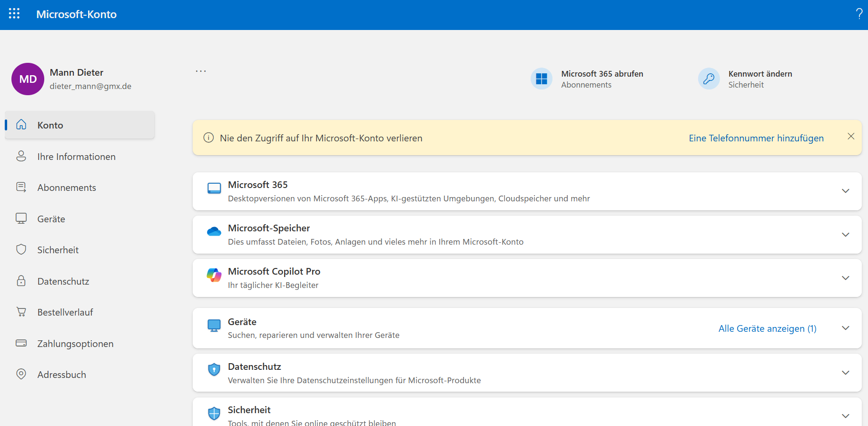
Task: Click the Zahlungsoptionen card icon
Action: tap(21, 343)
